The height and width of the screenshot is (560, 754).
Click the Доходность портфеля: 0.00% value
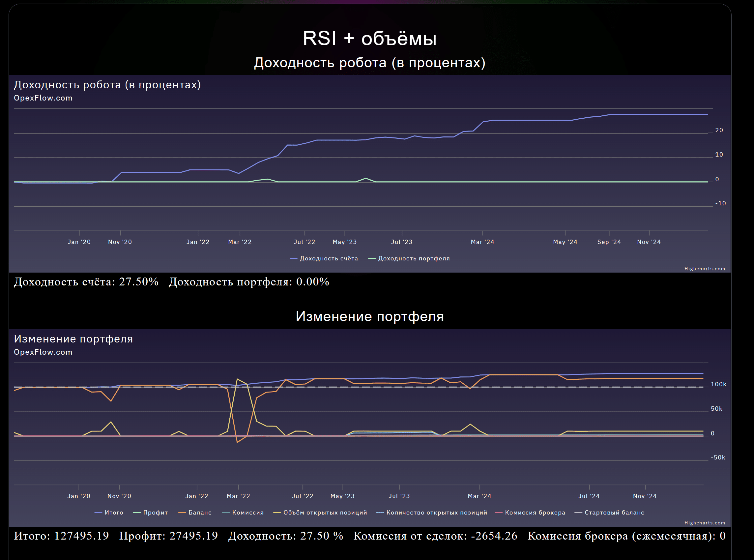(x=249, y=282)
